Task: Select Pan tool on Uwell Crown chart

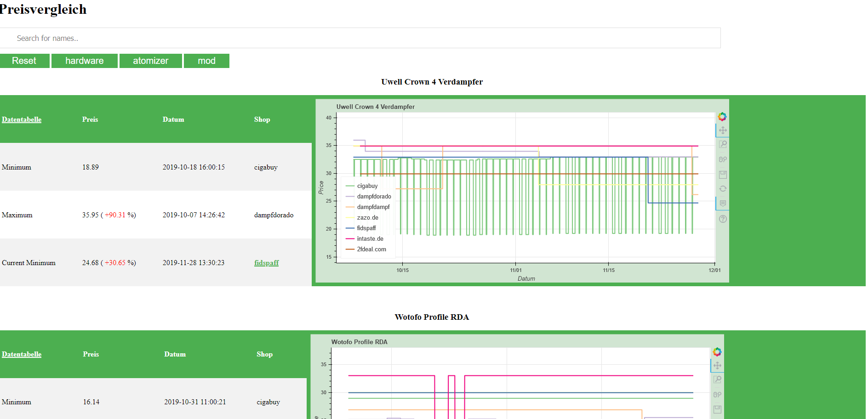Action: 723,130
